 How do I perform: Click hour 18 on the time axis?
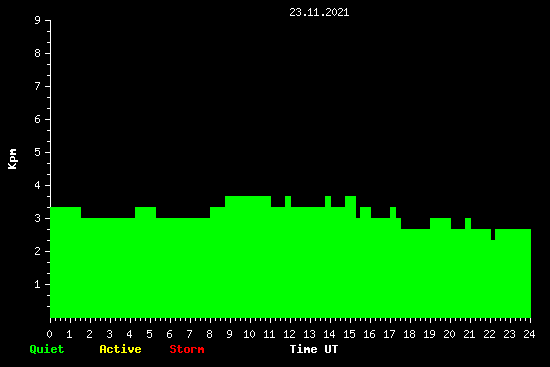[409, 334]
